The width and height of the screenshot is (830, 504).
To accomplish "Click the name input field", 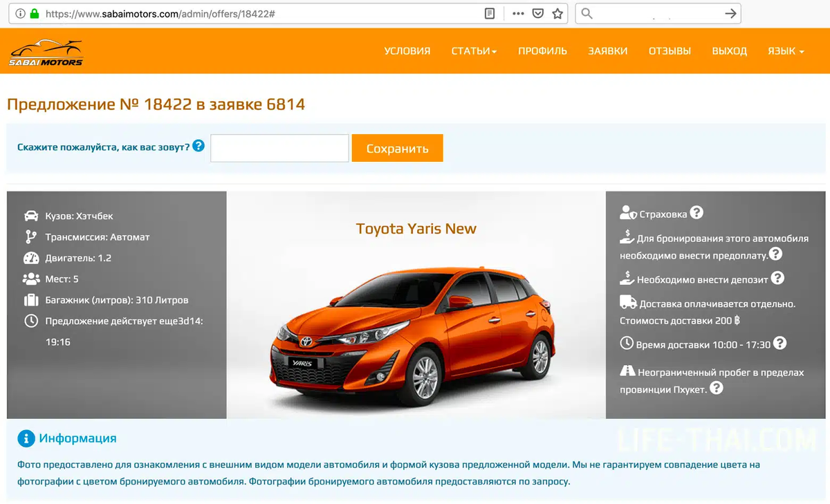I will click(279, 149).
